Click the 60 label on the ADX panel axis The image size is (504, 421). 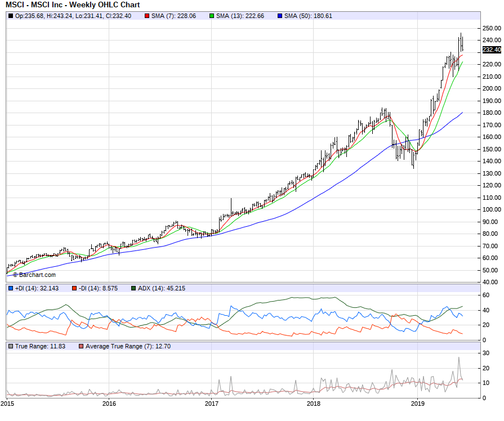pyautogui.click(x=486, y=295)
